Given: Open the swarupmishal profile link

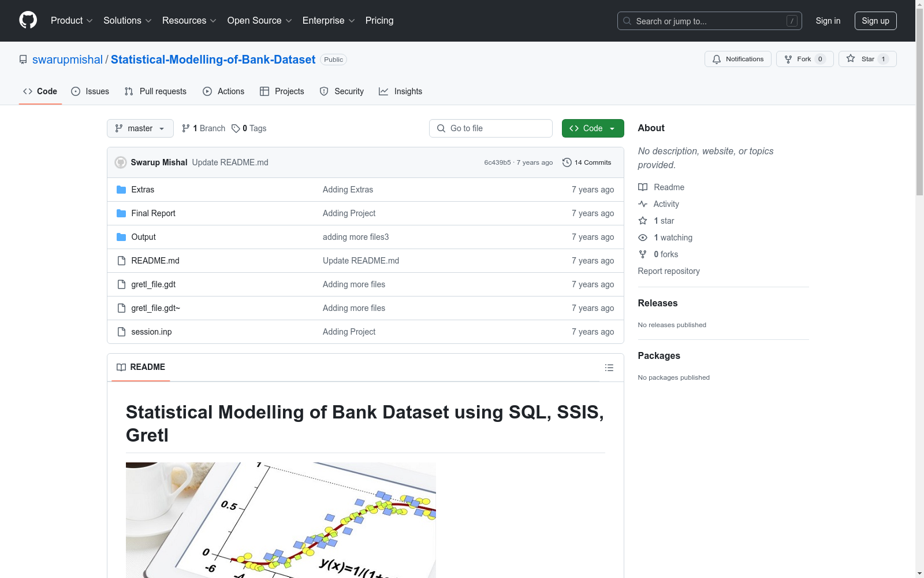Looking at the screenshot, I should pyautogui.click(x=68, y=60).
